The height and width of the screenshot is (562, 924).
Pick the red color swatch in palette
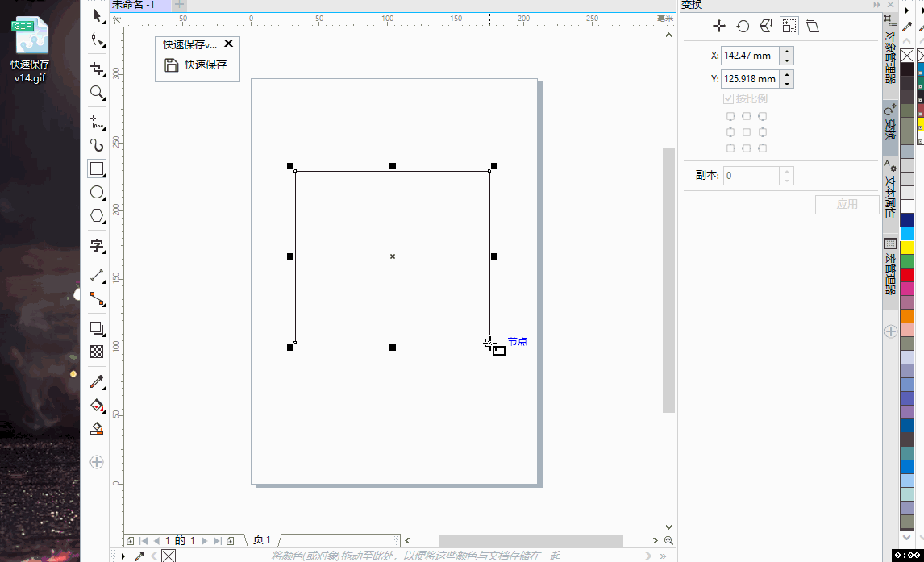[907, 274]
